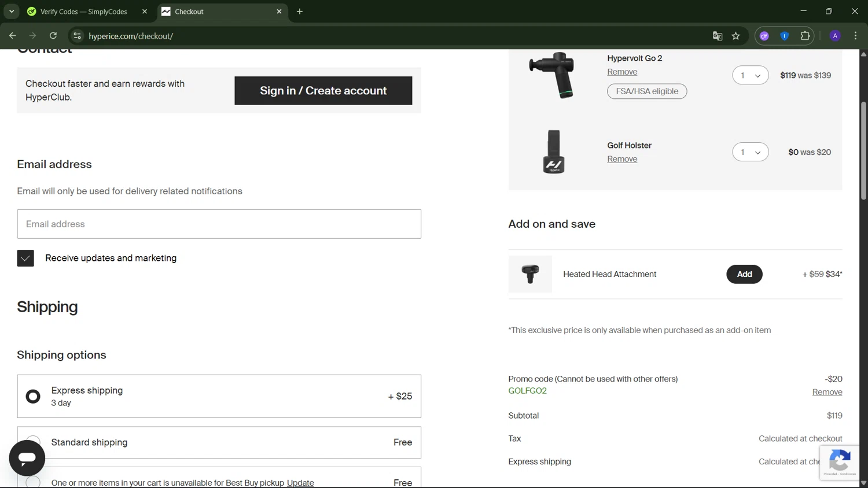Open the browser Extensions puzzle icon
Image resolution: width=868 pixels, height=488 pixels.
pos(805,36)
